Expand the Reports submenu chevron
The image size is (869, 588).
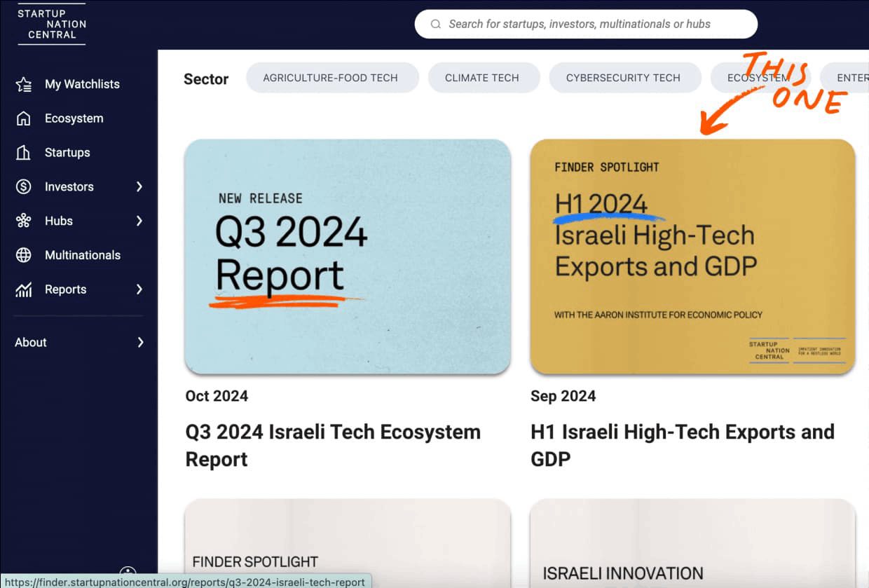click(139, 289)
